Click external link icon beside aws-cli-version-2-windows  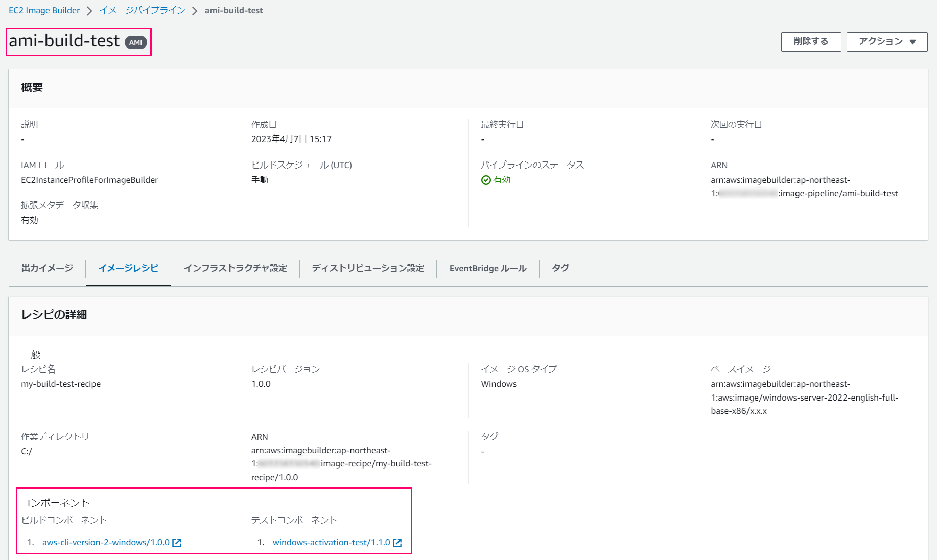coord(177,543)
